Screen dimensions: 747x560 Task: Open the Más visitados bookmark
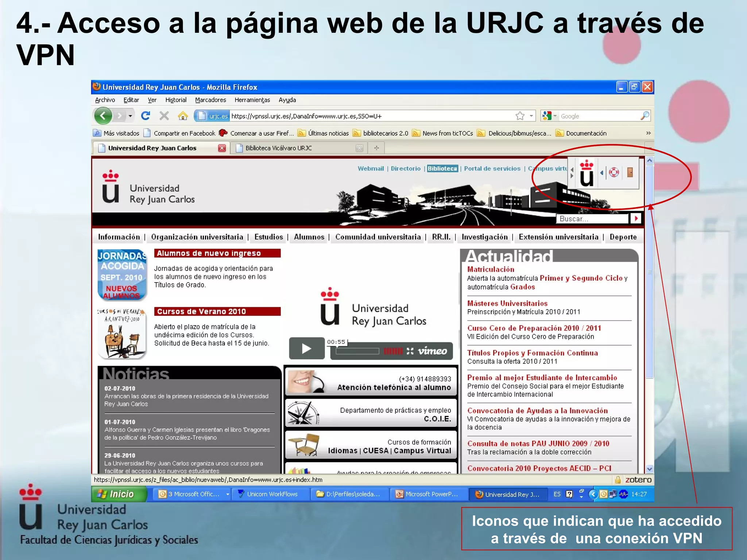[117, 133]
